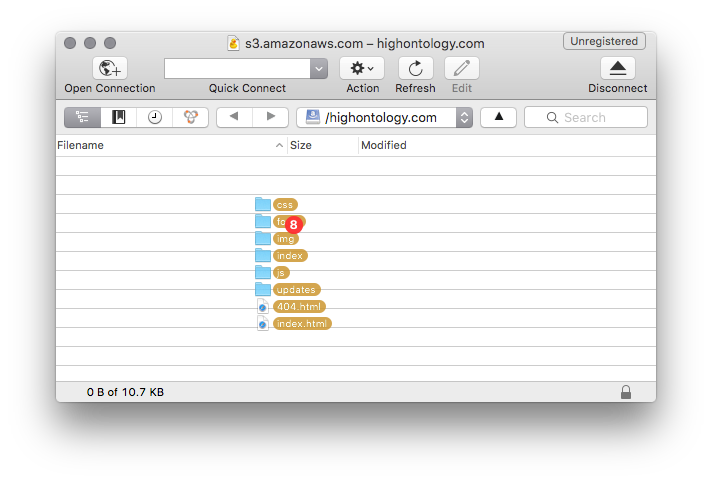
Task: Select the 404.html file
Action: pyautogui.click(x=300, y=307)
